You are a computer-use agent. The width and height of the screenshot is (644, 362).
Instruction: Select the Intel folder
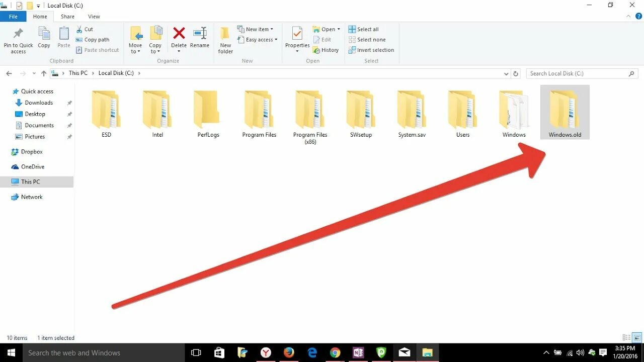coord(157,113)
